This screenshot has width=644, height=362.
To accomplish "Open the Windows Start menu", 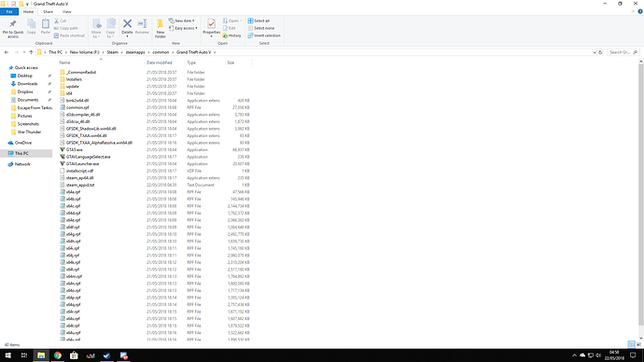I will click(7, 355).
